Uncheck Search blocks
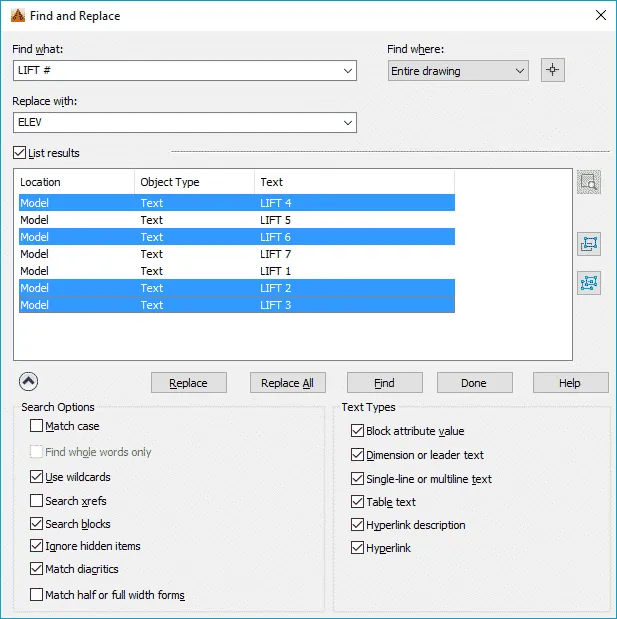617x619 pixels. [36, 524]
